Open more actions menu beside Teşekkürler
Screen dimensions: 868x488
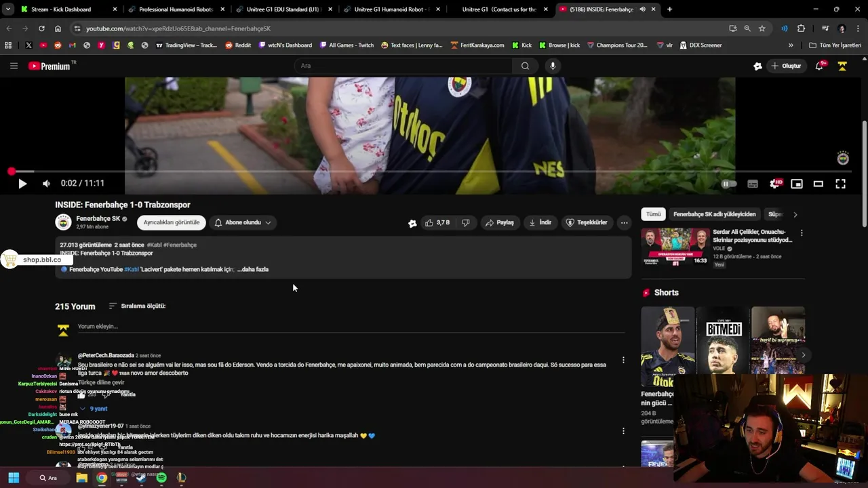pos(624,222)
